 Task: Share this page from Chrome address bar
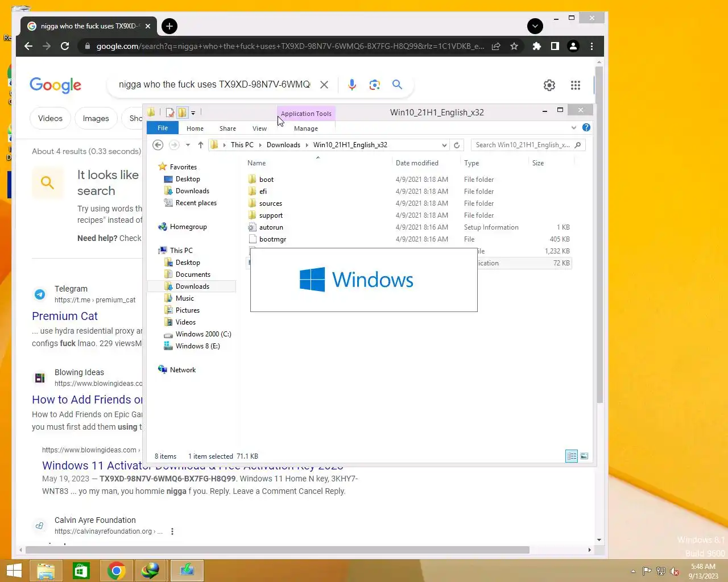pyautogui.click(x=496, y=46)
